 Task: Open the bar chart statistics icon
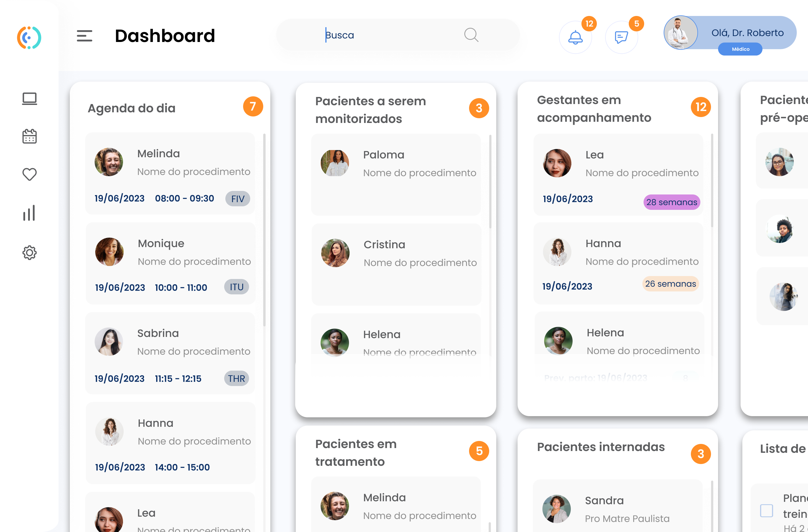point(29,213)
